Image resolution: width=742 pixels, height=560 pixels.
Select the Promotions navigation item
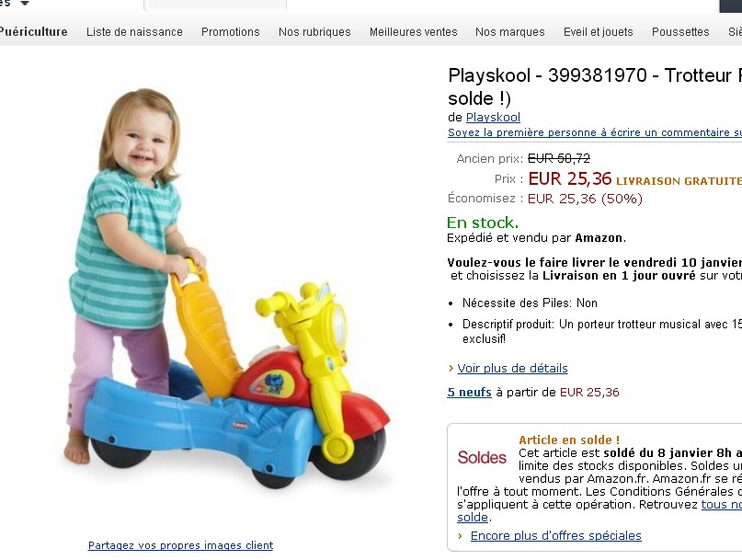tap(231, 31)
